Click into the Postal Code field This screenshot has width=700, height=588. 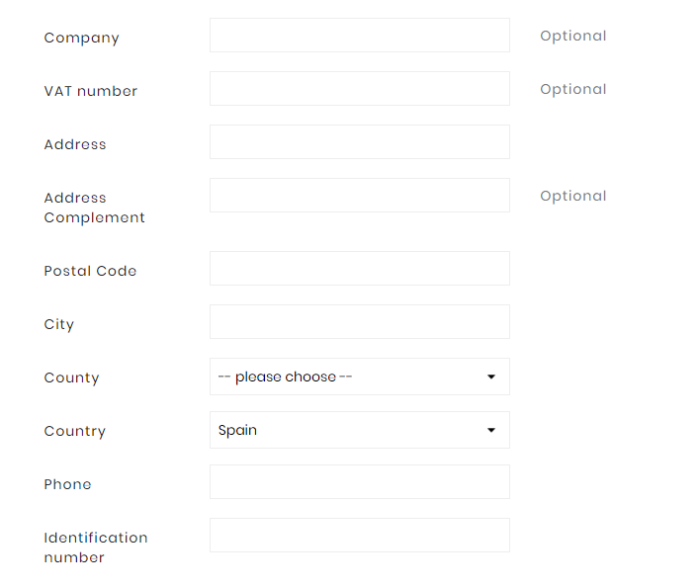click(x=359, y=269)
